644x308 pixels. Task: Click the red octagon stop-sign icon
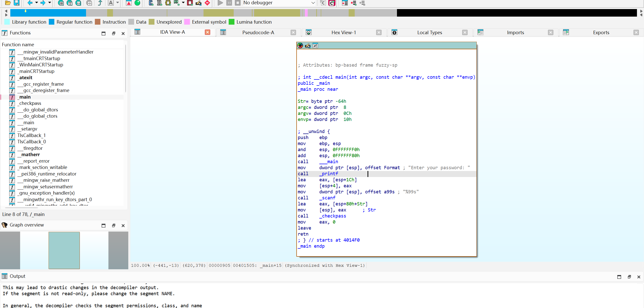coord(207,3)
